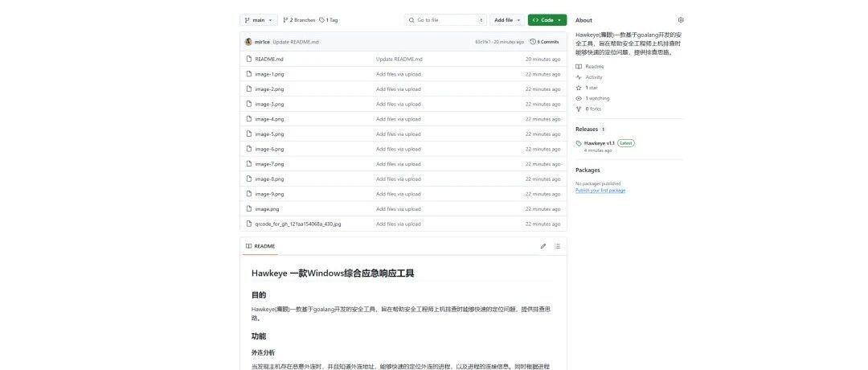Open the image-1.png file
Viewport: 868px width, 370px height.
[269, 74]
